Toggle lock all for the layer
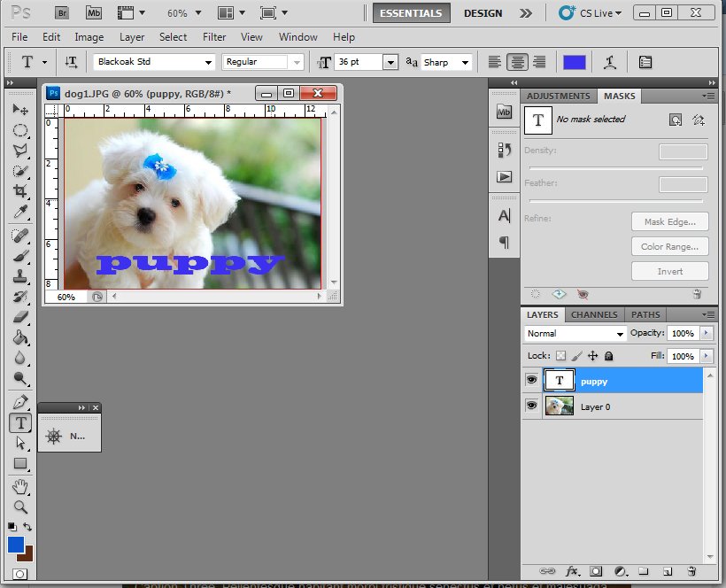This screenshot has width=726, height=588. click(x=609, y=356)
